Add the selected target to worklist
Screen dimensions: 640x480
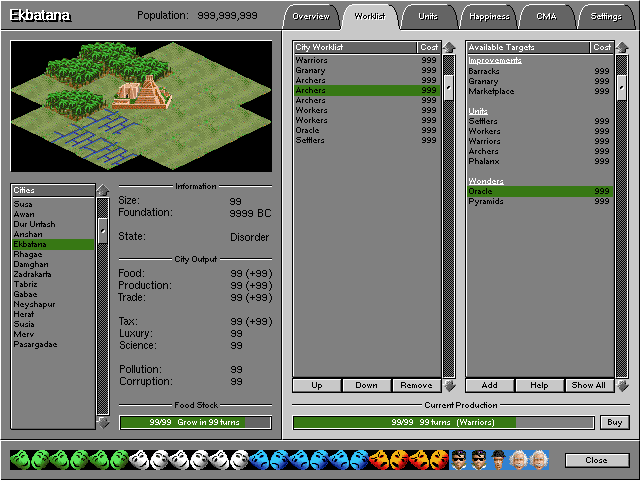[489, 385]
